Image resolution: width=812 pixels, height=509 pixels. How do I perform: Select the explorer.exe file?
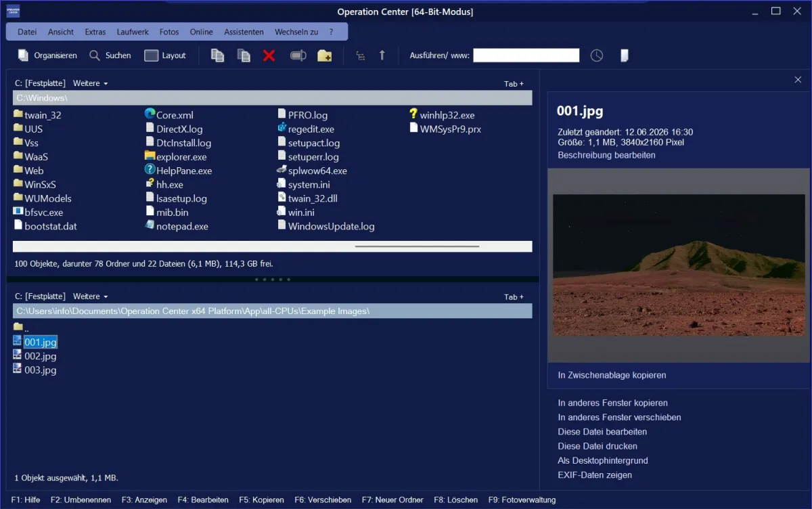tap(176, 156)
